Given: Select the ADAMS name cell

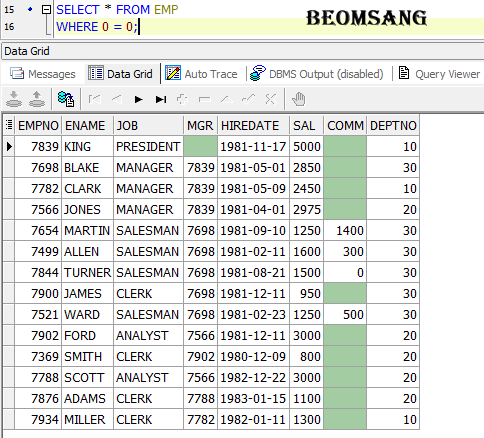Looking at the screenshot, I should coord(88,398).
